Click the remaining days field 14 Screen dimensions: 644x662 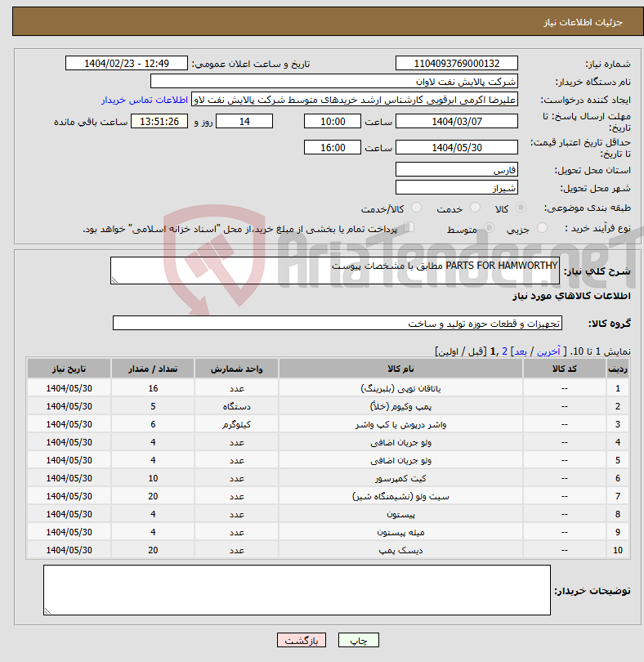point(244,122)
